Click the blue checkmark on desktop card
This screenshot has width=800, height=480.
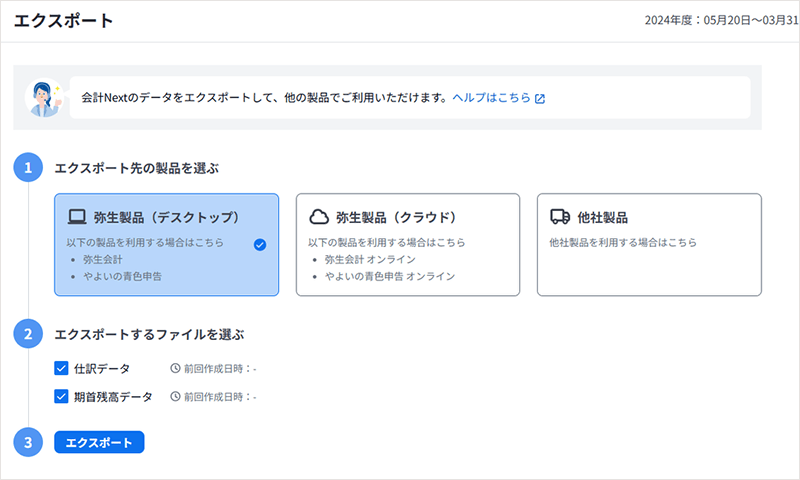[x=260, y=245]
